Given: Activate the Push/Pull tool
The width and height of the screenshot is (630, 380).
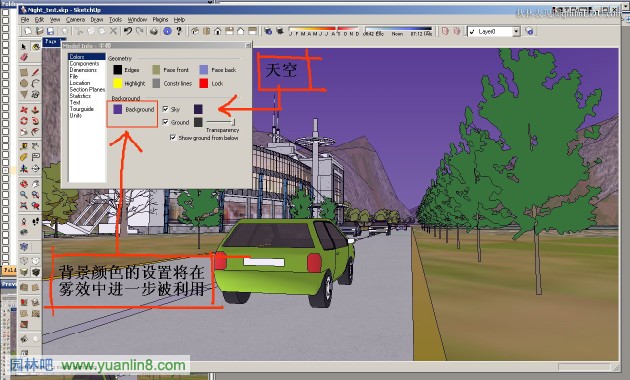Looking at the screenshot, I should tap(35, 109).
